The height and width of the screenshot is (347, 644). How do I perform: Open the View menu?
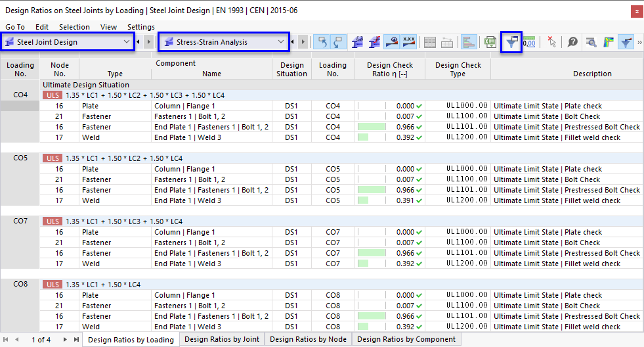[108, 27]
